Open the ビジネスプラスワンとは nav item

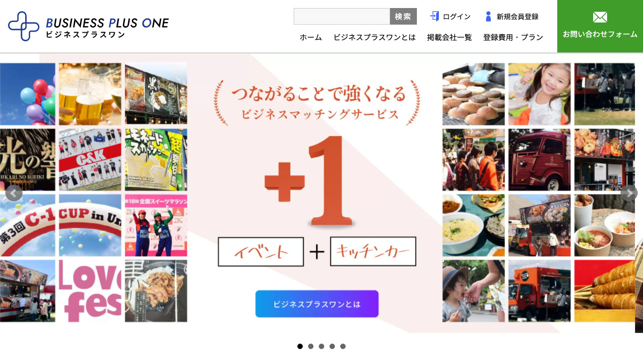[375, 37]
